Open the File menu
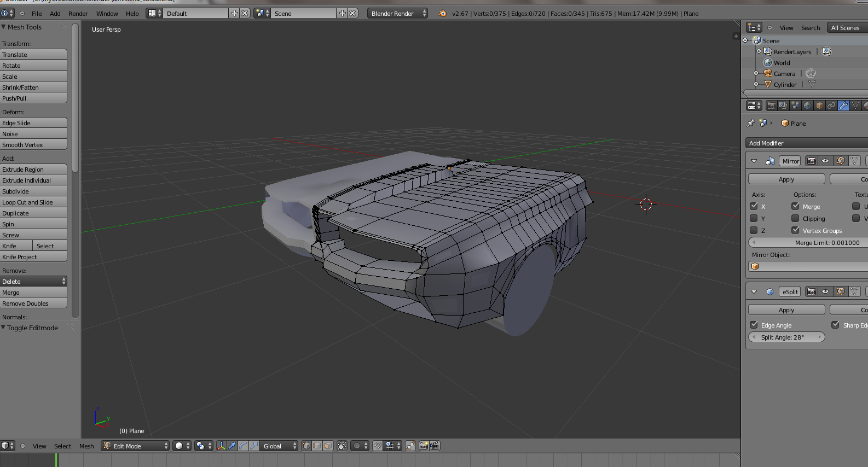868x467 pixels. [37, 13]
